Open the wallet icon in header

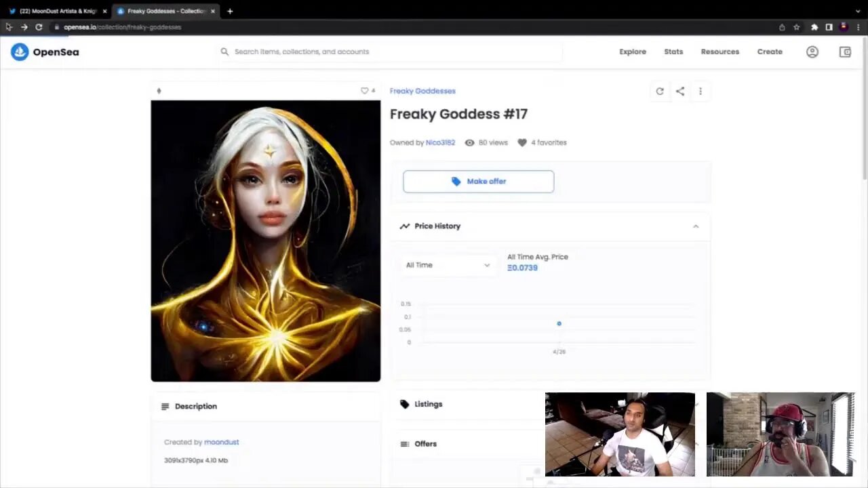click(x=845, y=52)
